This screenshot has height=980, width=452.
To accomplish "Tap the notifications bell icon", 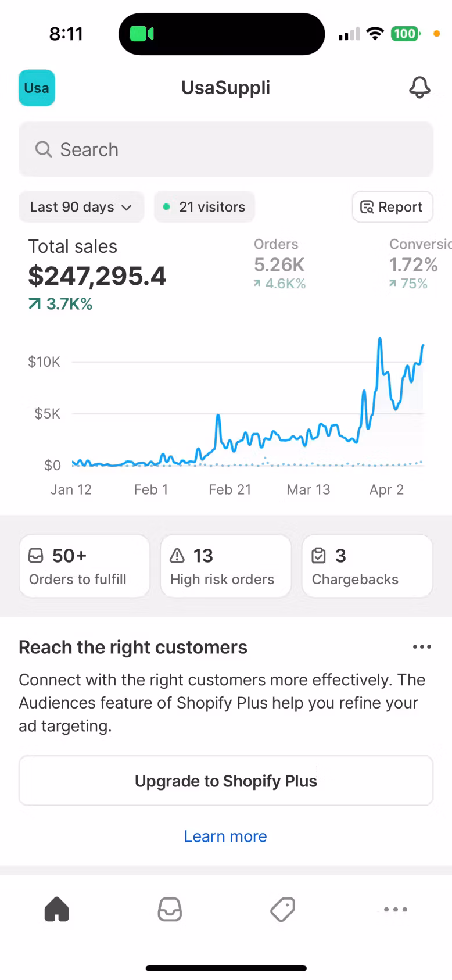I will click(419, 88).
